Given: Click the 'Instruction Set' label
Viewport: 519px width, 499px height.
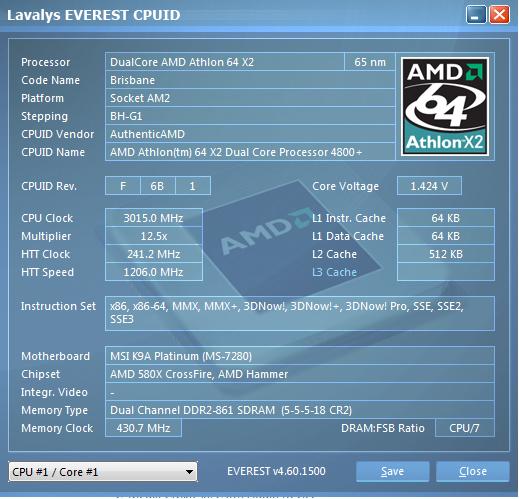Looking at the screenshot, I should (58, 306).
